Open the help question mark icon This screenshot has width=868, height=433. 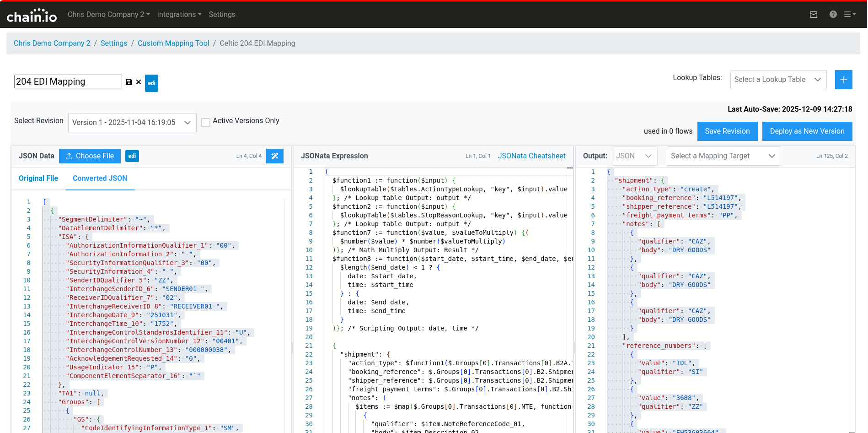[x=833, y=15]
